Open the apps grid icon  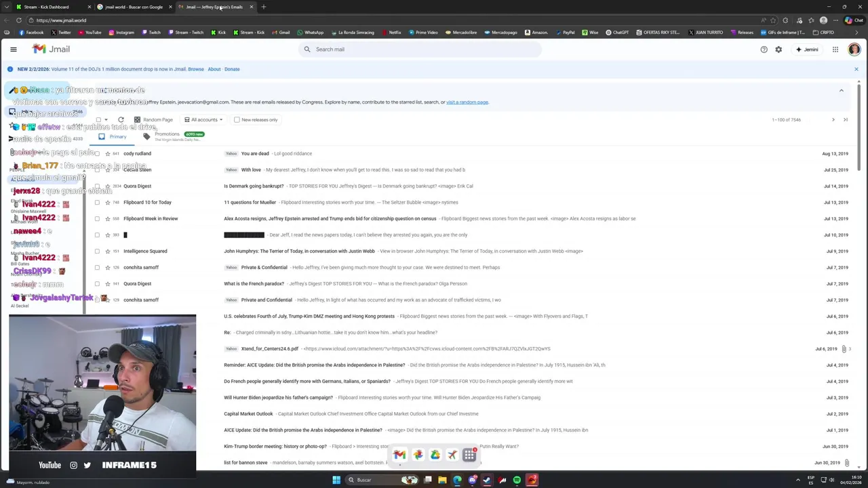(x=835, y=49)
